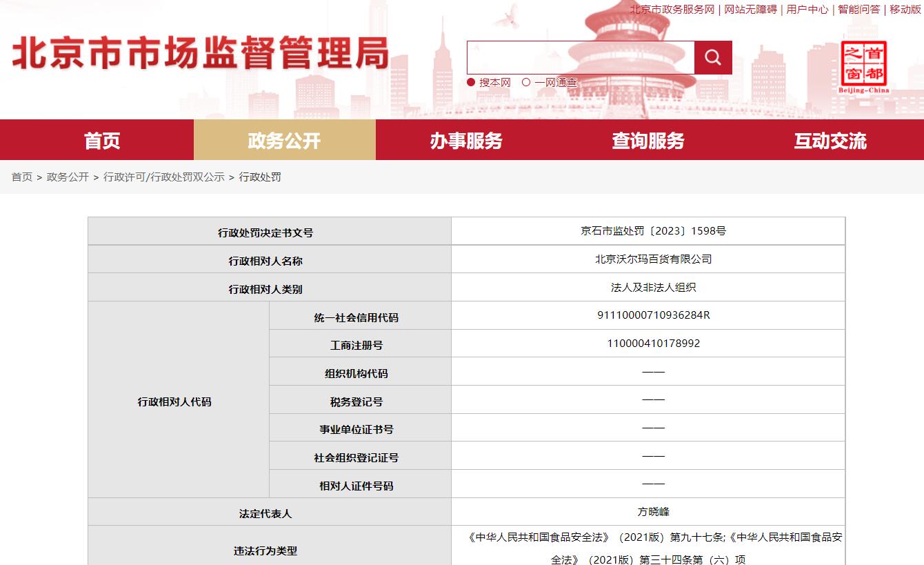924x565 pixels.
Task: Open 北京市政务服务网 top link
Action: point(672,9)
